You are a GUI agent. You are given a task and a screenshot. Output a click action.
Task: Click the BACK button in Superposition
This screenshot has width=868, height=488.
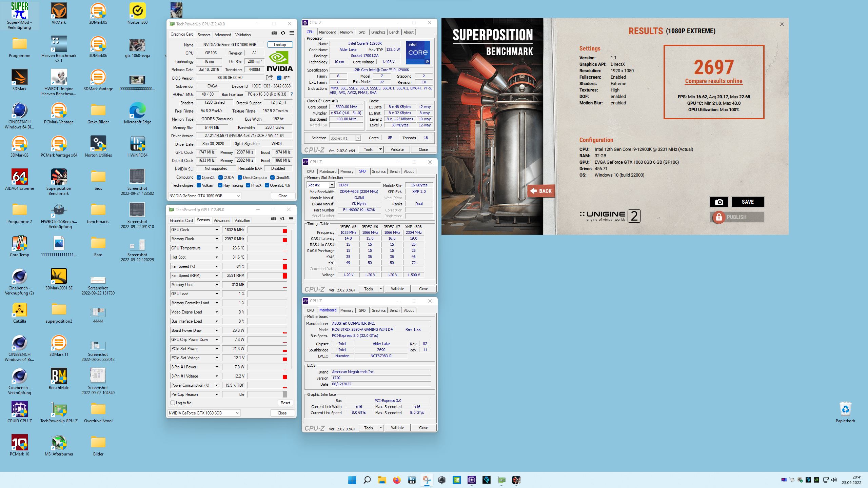541,191
